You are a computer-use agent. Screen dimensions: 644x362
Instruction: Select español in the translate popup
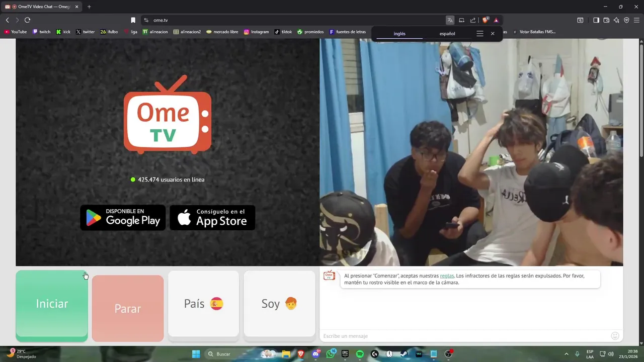coord(447,34)
